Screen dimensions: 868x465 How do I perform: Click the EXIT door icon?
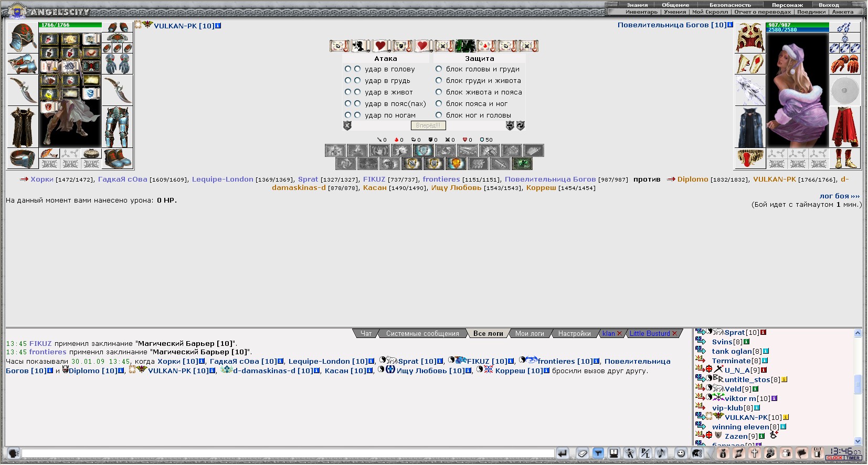pyautogui.click(x=818, y=453)
